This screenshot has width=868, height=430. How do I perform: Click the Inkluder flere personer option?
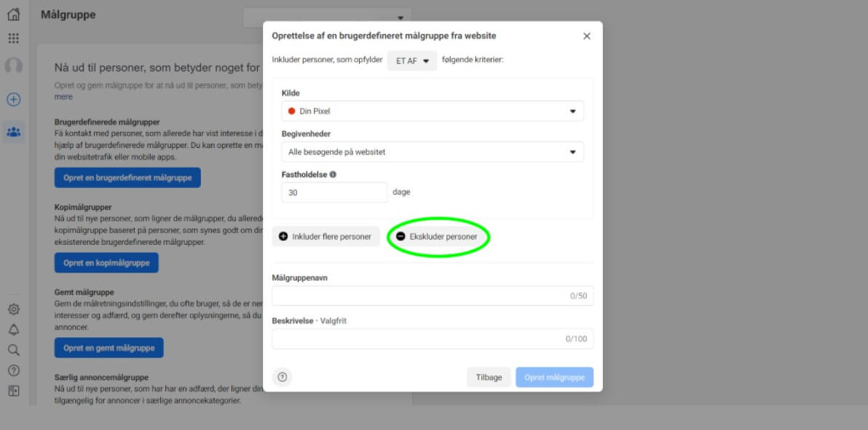click(325, 236)
